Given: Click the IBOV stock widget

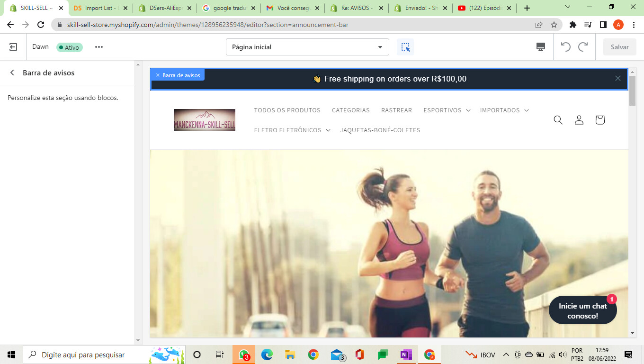Looking at the screenshot, I should tap(480, 355).
